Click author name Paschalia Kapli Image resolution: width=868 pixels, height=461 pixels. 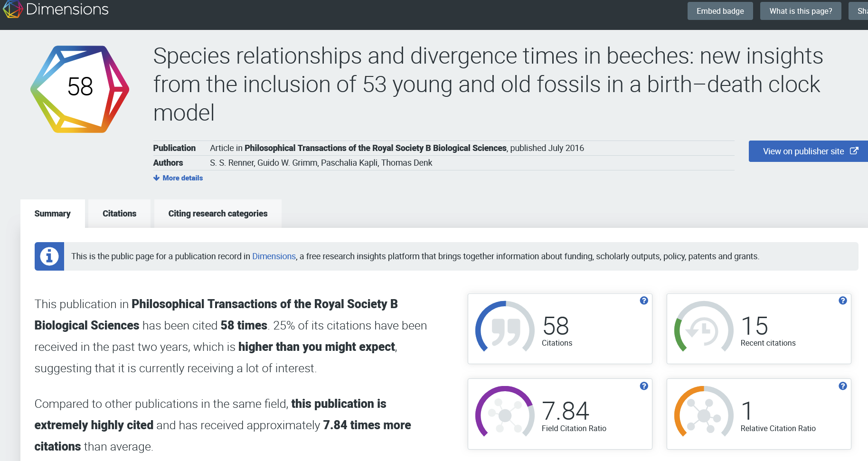[x=349, y=163]
